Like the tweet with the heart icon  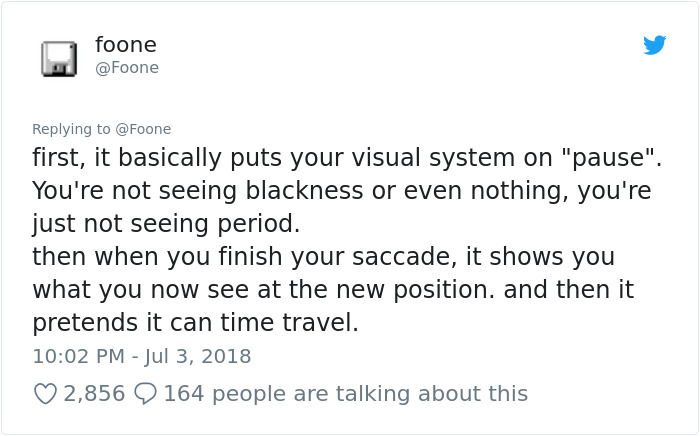point(45,394)
